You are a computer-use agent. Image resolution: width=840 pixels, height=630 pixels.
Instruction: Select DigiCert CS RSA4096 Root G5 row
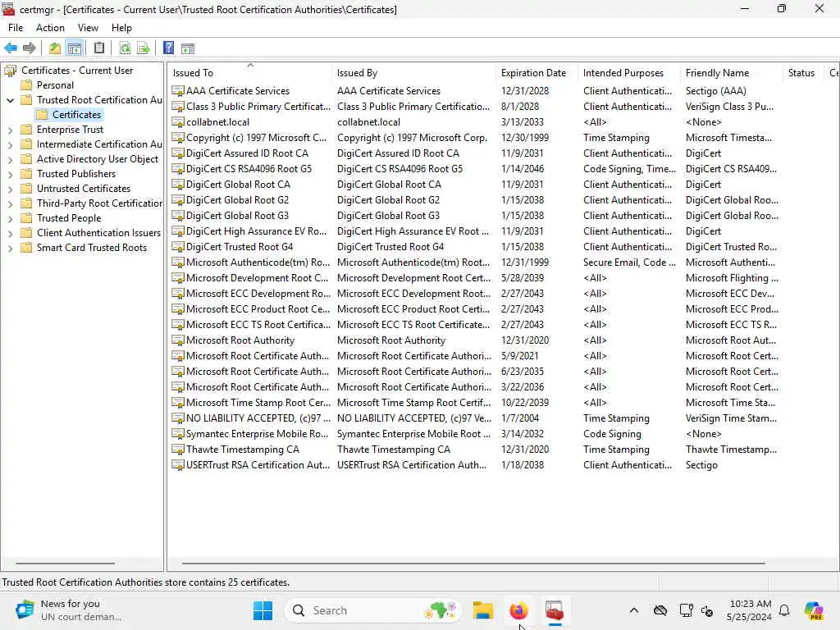[503, 169]
